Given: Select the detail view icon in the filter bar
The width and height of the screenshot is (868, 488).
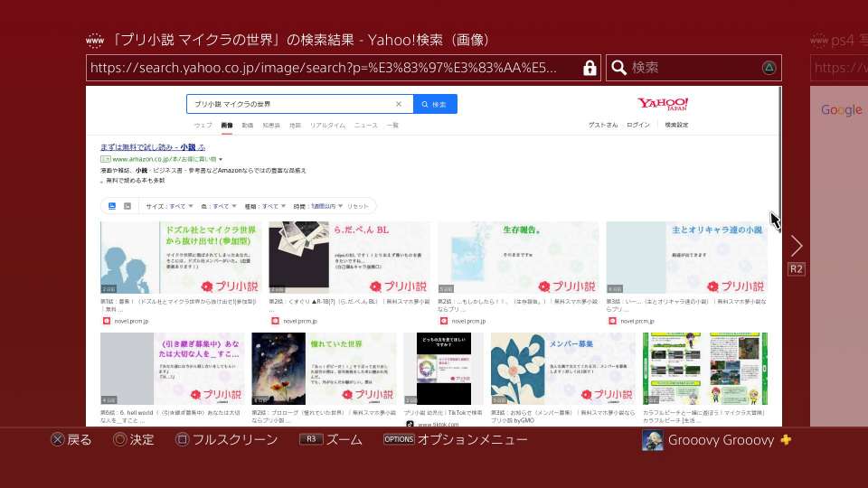Looking at the screenshot, I should (127, 206).
